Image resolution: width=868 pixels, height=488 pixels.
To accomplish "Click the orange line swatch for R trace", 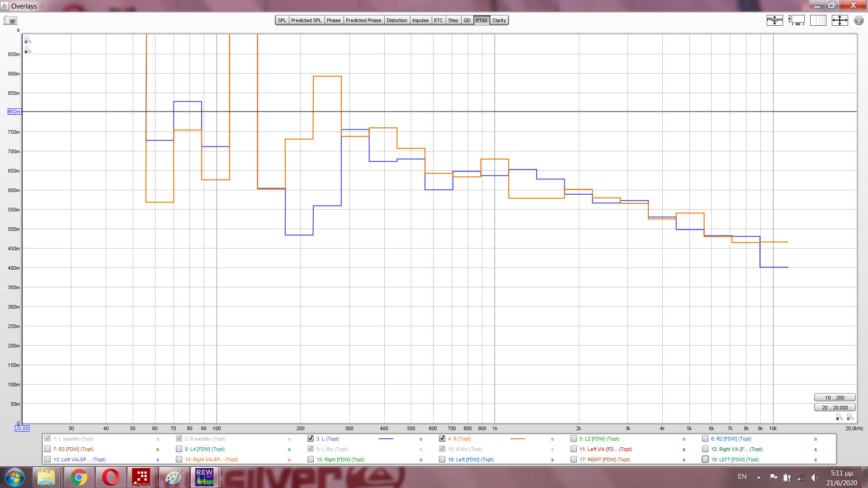I will pos(517,439).
